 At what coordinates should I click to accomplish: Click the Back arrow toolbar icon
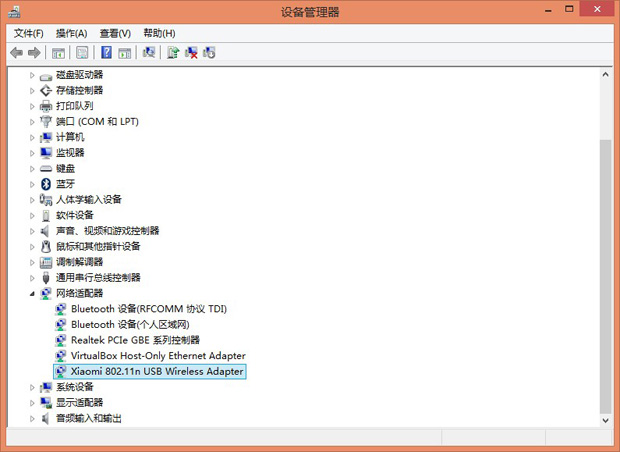[x=16, y=52]
